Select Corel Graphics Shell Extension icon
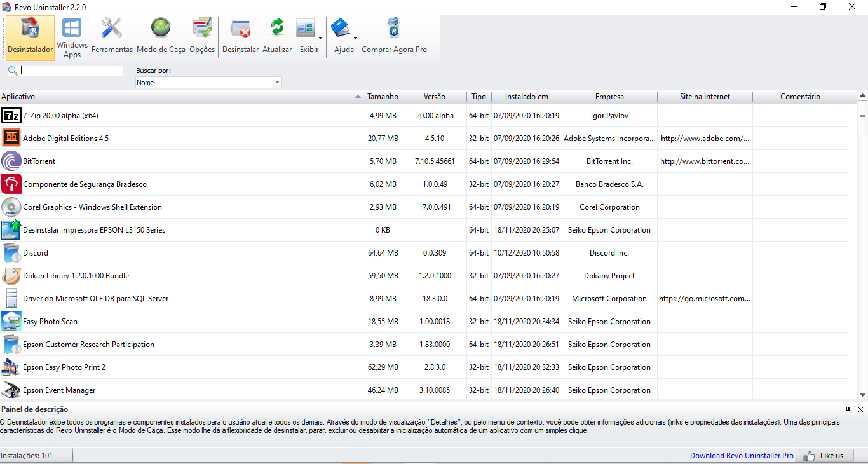868x464 pixels. pyautogui.click(x=11, y=207)
